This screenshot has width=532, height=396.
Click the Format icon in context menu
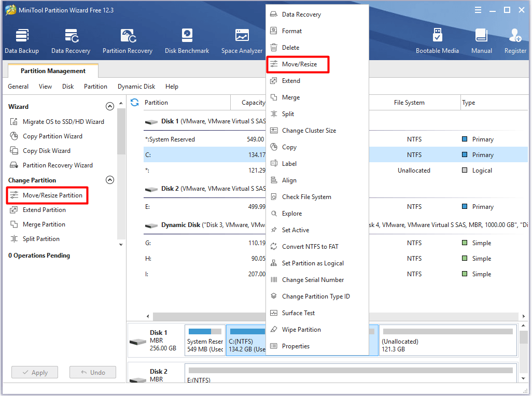(x=273, y=31)
